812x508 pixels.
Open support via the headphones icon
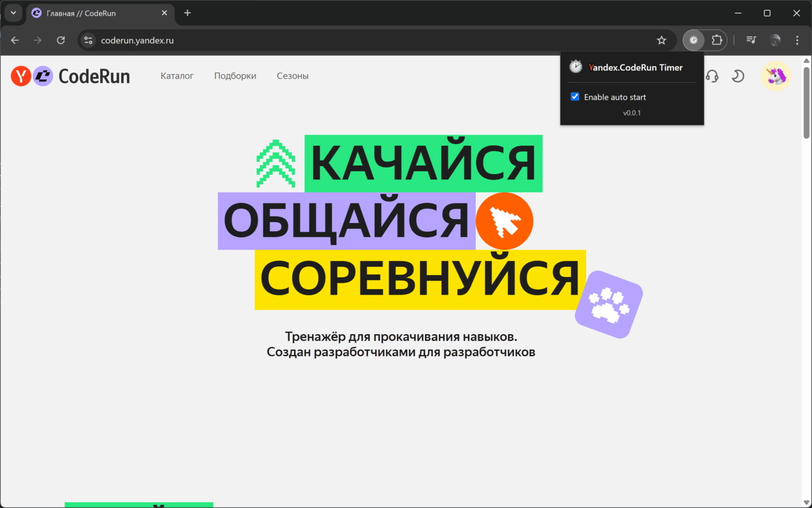pos(712,76)
